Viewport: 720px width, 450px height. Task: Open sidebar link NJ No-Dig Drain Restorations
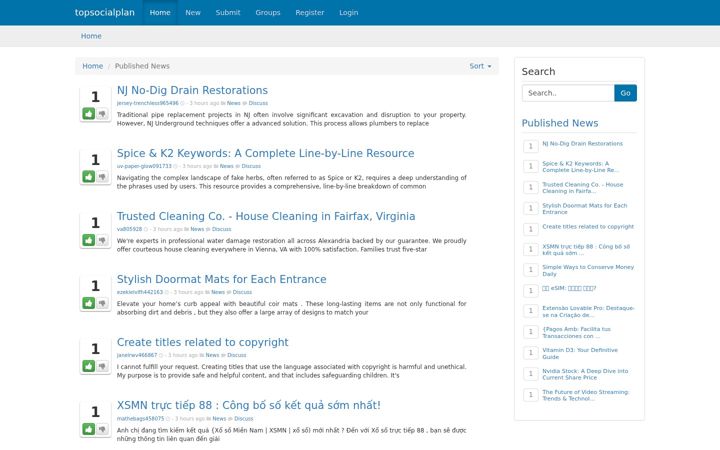tap(582, 144)
